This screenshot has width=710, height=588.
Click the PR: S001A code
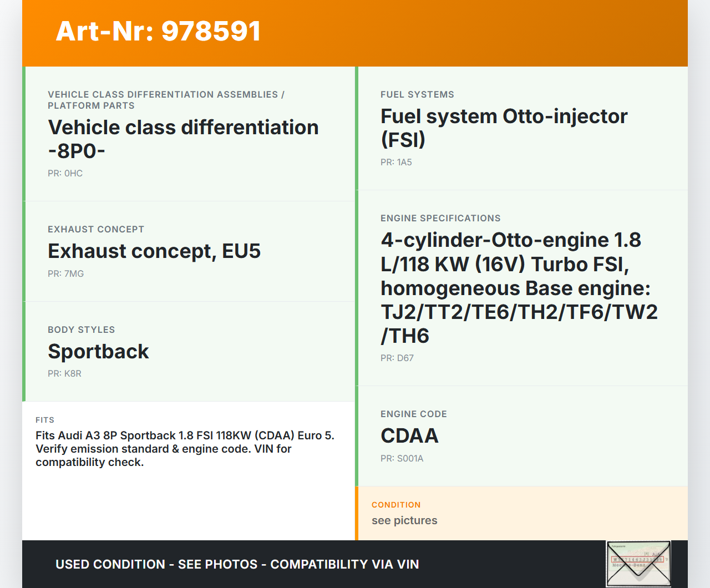point(402,458)
